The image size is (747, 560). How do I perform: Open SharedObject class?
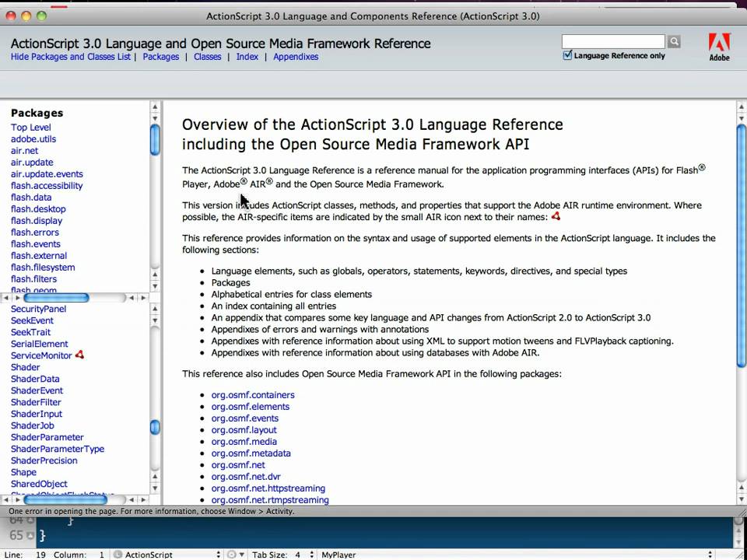pyautogui.click(x=39, y=484)
